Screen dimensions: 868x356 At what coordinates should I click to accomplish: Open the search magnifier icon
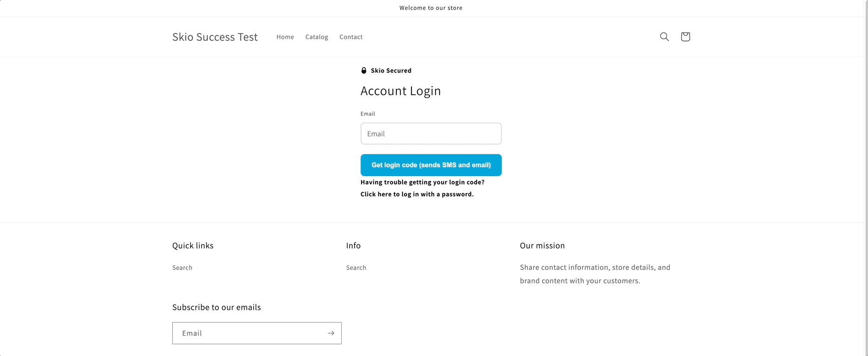point(664,37)
